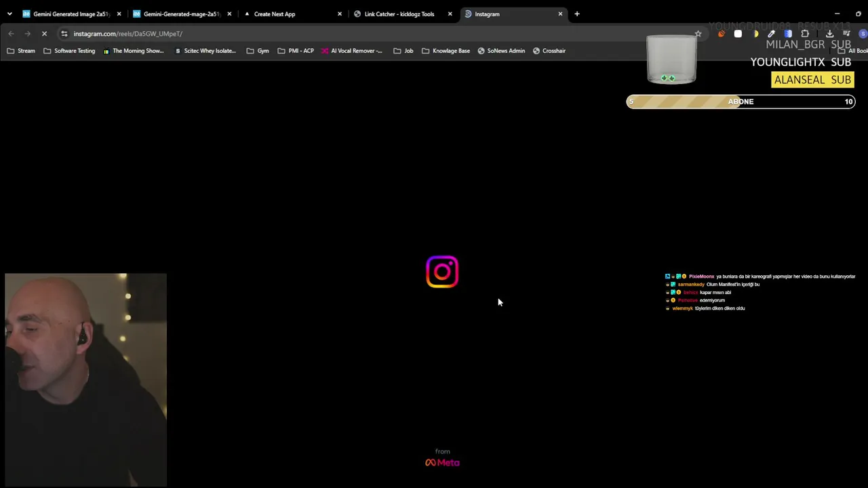
Task: Open the yellow half-moon extension icon
Action: (755, 33)
